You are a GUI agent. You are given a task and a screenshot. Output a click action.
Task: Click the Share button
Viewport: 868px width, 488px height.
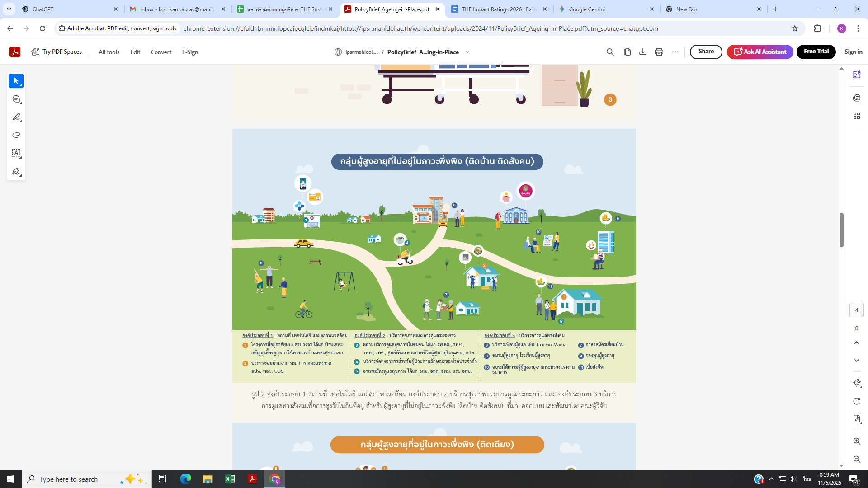(706, 52)
